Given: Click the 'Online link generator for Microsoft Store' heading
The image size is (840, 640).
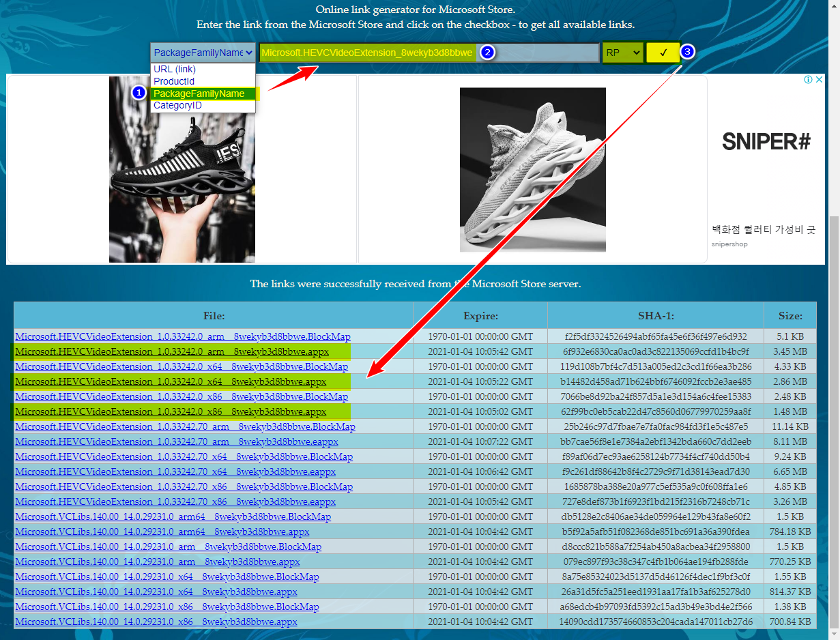Looking at the screenshot, I should pos(416,10).
